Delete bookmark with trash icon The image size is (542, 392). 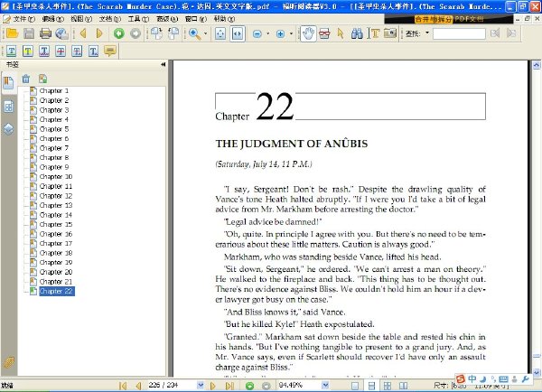pyautogui.click(x=26, y=79)
